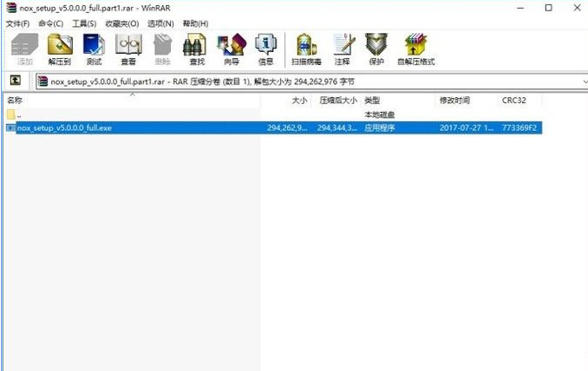Open the 收藏夹(O) menu
Image resolution: width=588 pixels, height=371 pixels.
point(122,23)
